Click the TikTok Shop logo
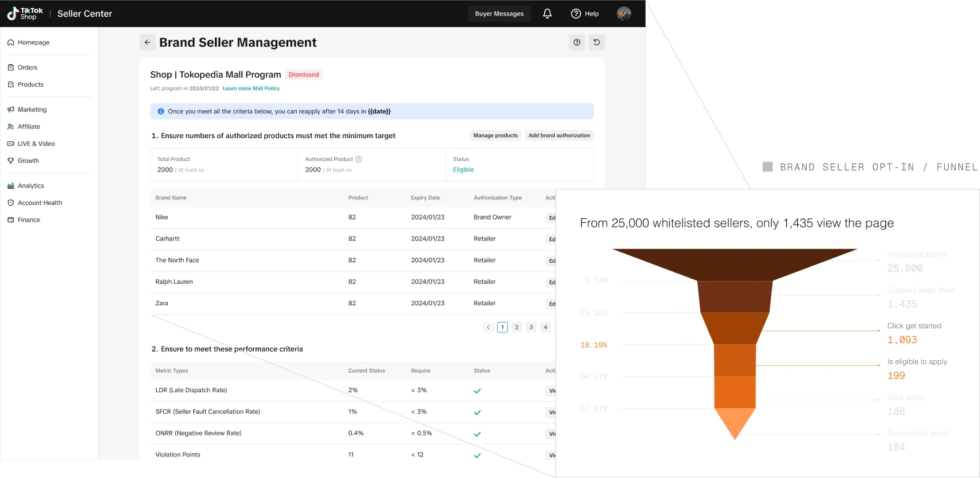Screen dimensions: 980x478 (x=25, y=14)
